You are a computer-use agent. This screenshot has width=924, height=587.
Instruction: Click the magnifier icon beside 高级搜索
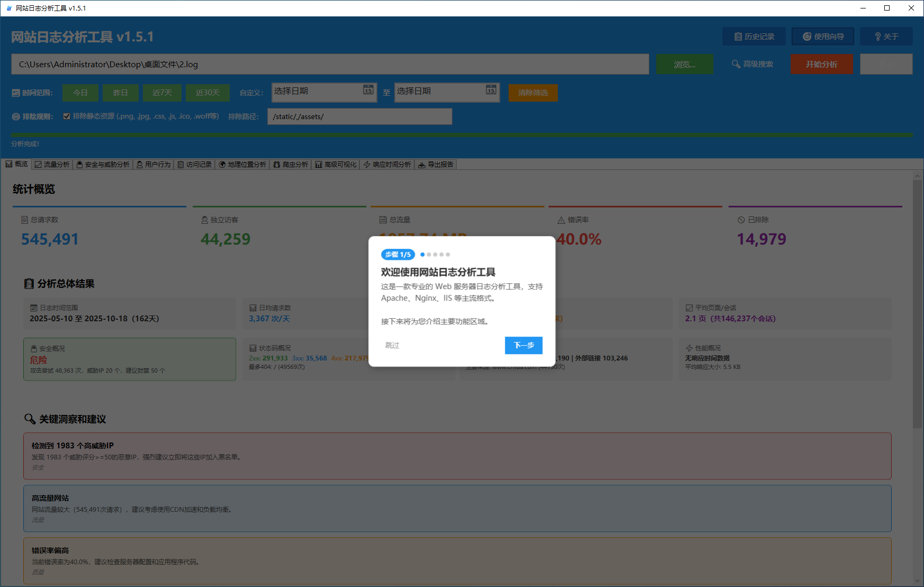(736, 64)
